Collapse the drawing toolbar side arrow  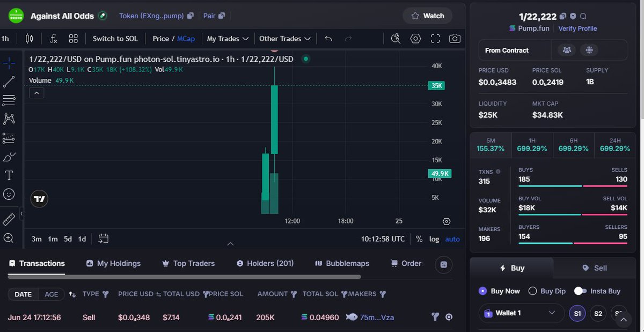pyautogui.click(x=21, y=214)
